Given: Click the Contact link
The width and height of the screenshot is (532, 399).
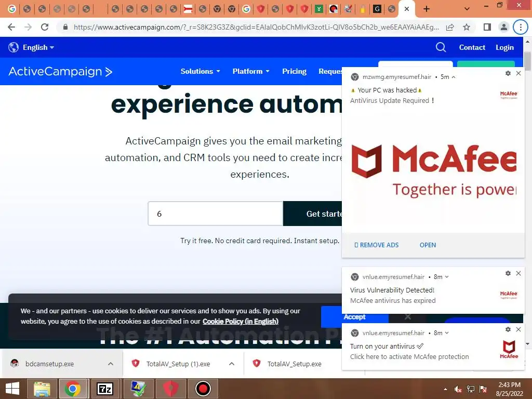Looking at the screenshot, I should 472,47.
